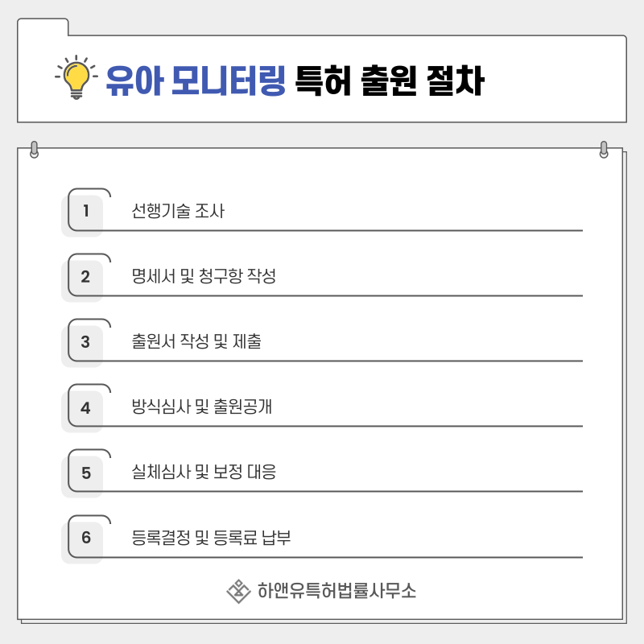Click the number 4 step badge
644x644 pixels.
(85, 407)
